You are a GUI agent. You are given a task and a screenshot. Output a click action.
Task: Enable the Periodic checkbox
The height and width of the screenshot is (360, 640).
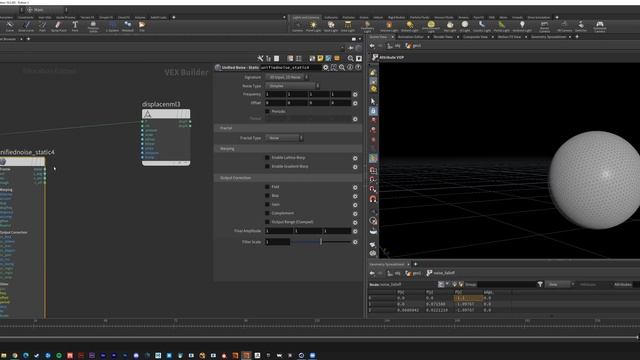tap(267, 111)
